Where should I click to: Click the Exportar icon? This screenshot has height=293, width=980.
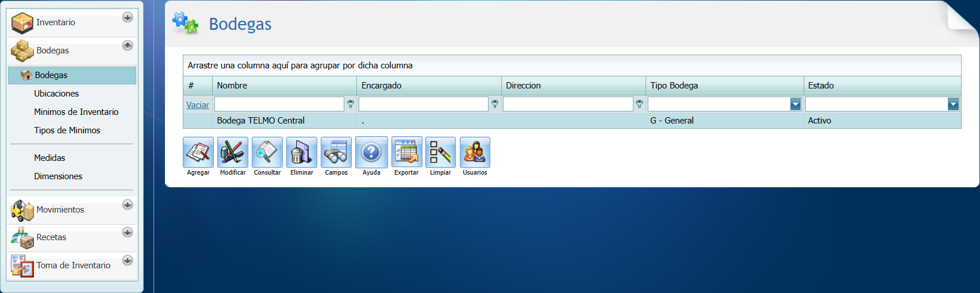[x=406, y=152]
